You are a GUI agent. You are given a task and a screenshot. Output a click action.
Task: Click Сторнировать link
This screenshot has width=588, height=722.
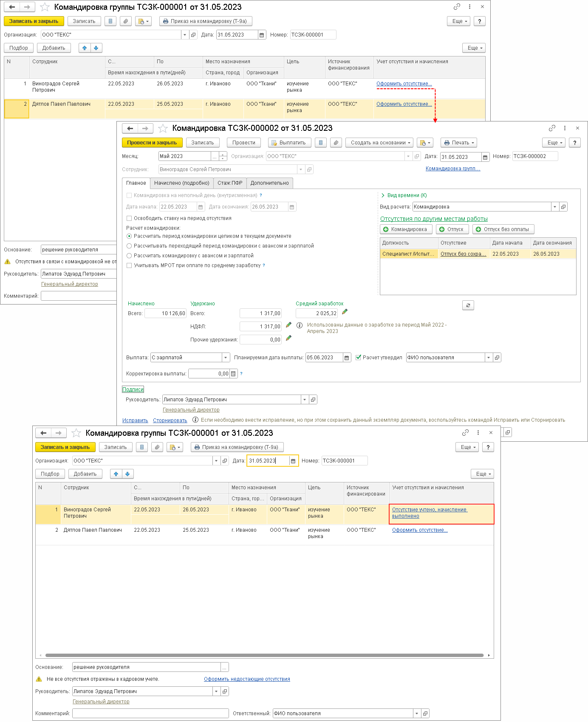(x=170, y=420)
